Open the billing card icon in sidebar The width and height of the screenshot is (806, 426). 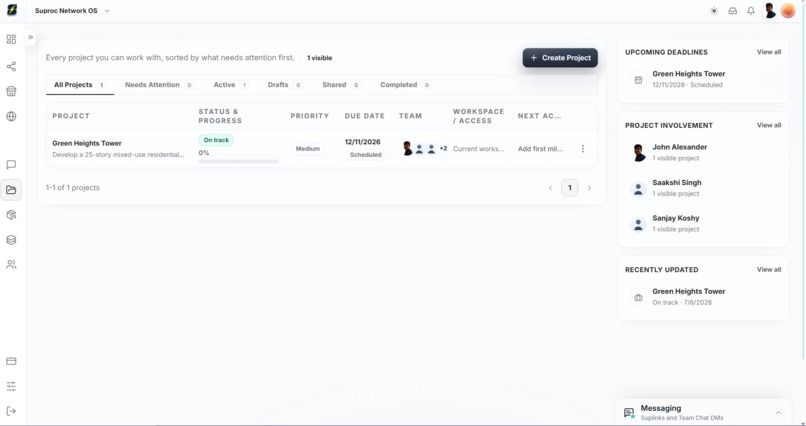(11, 361)
